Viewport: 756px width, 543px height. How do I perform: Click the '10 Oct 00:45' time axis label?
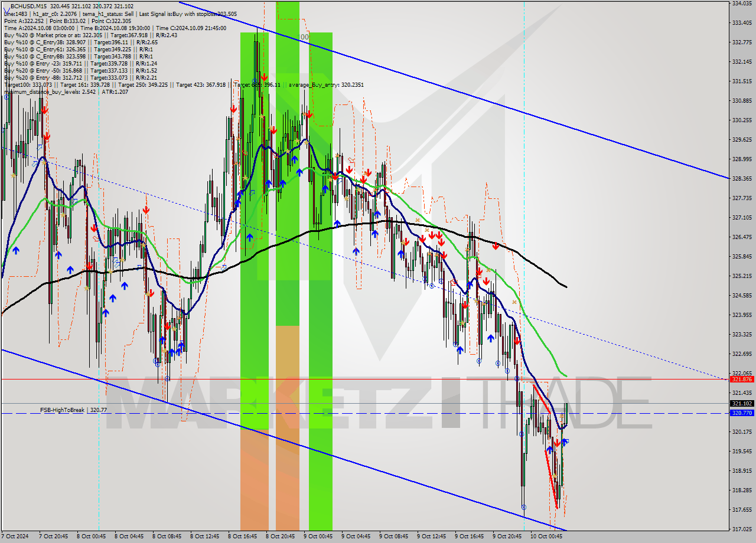coord(545,537)
